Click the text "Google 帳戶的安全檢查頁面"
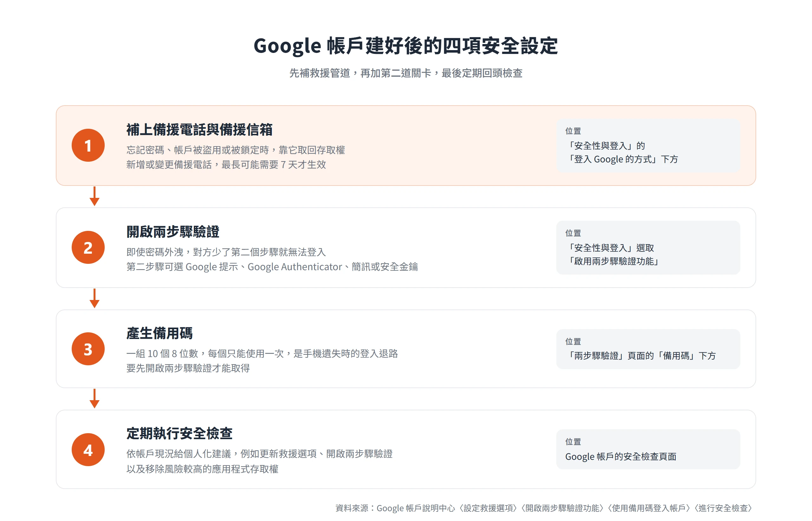 621,457
